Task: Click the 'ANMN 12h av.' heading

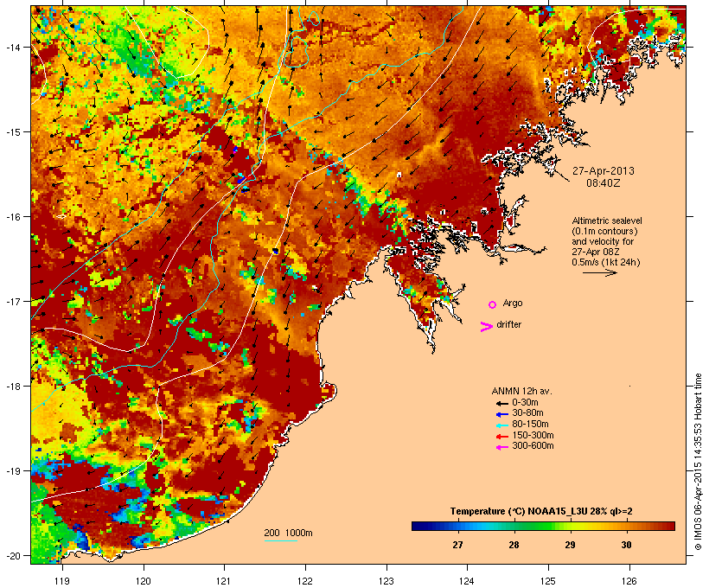Action: [521, 391]
